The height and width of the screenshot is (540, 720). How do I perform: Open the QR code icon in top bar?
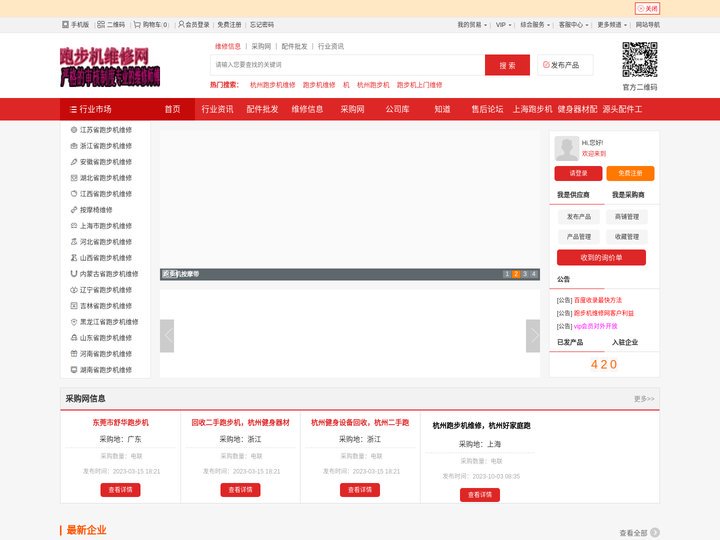click(101, 24)
